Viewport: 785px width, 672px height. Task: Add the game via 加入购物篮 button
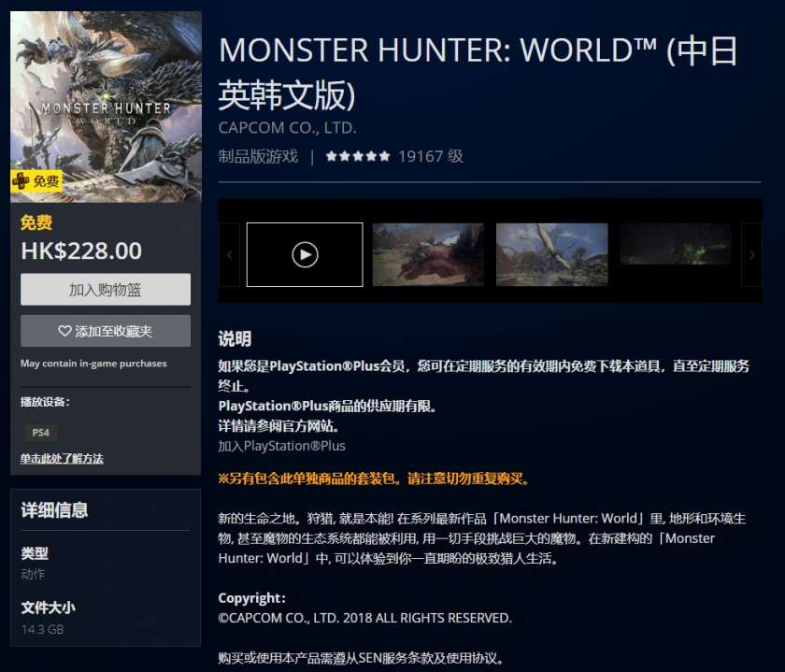[105, 290]
